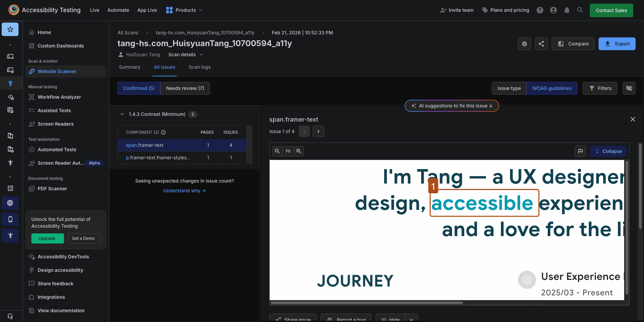
Task: Open Screen Readers section
Action: click(x=66, y=124)
